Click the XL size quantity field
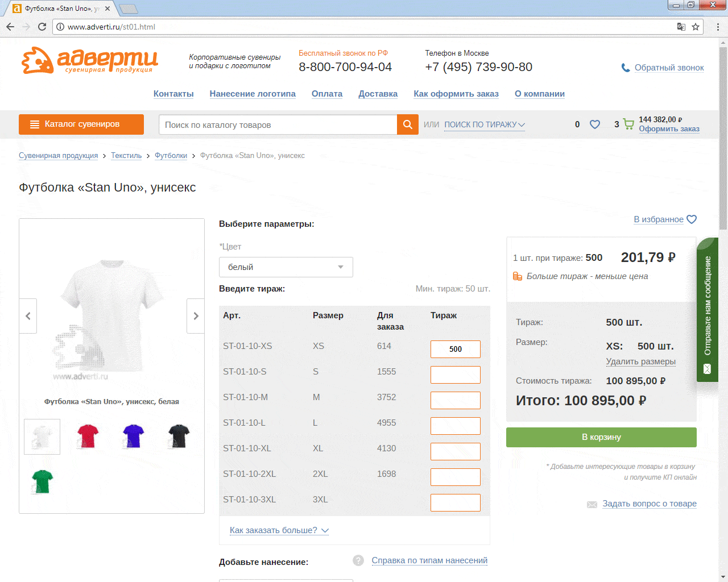728x582 pixels. (456, 451)
